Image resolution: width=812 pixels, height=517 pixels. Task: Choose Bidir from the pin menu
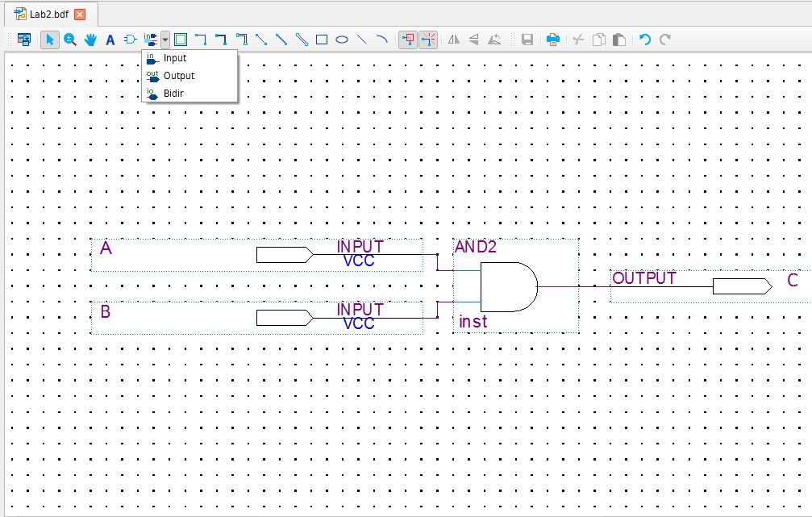click(x=189, y=94)
